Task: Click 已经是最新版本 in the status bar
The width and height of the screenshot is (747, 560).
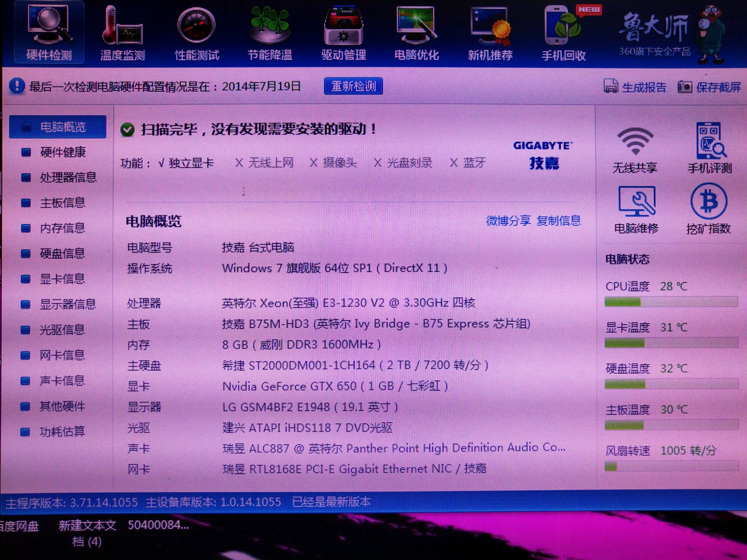Action: coord(331,502)
